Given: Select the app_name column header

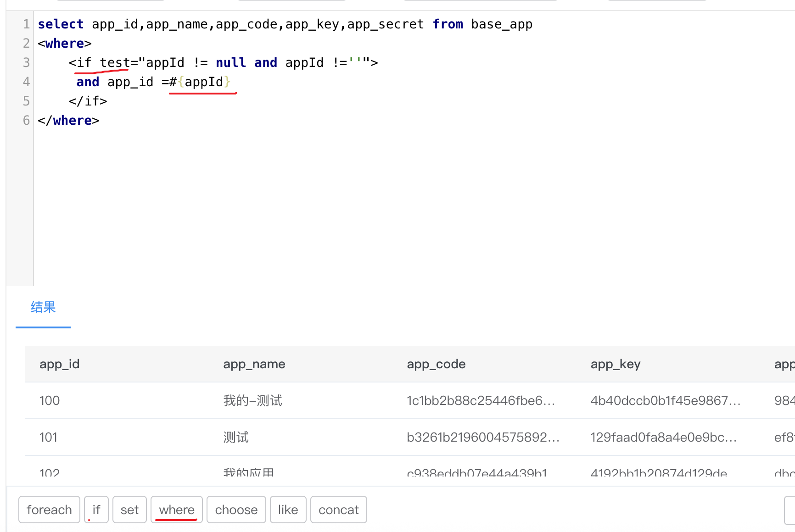Looking at the screenshot, I should 254,364.
